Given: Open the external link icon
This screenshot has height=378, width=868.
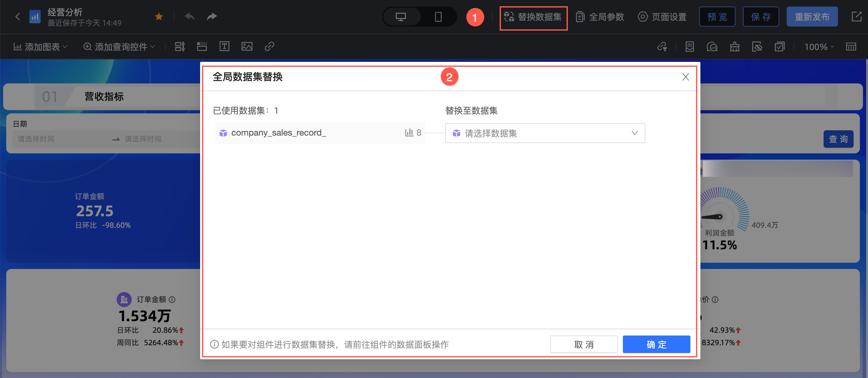Looking at the screenshot, I should point(856,17).
